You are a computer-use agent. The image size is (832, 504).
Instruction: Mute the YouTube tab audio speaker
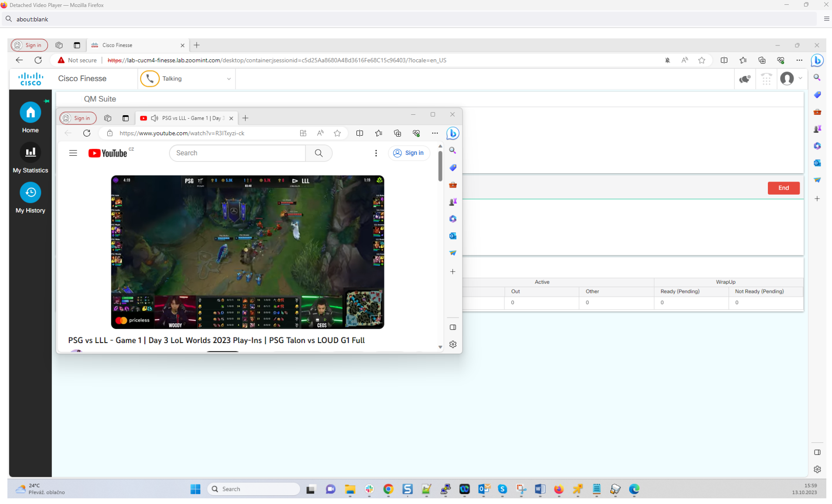tap(154, 118)
